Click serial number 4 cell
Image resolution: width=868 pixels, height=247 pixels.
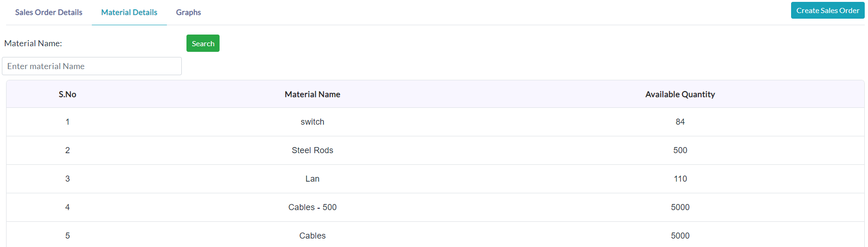(68, 207)
